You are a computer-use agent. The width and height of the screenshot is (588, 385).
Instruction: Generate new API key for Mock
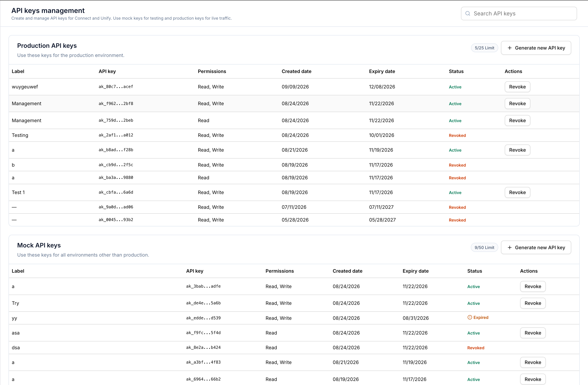536,247
